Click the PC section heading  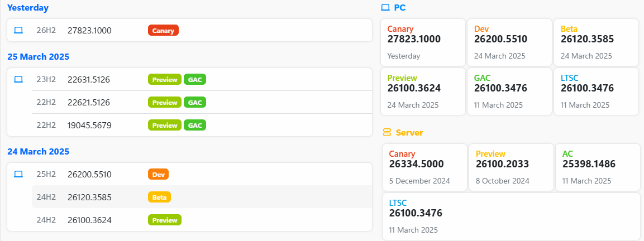[x=399, y=7]
